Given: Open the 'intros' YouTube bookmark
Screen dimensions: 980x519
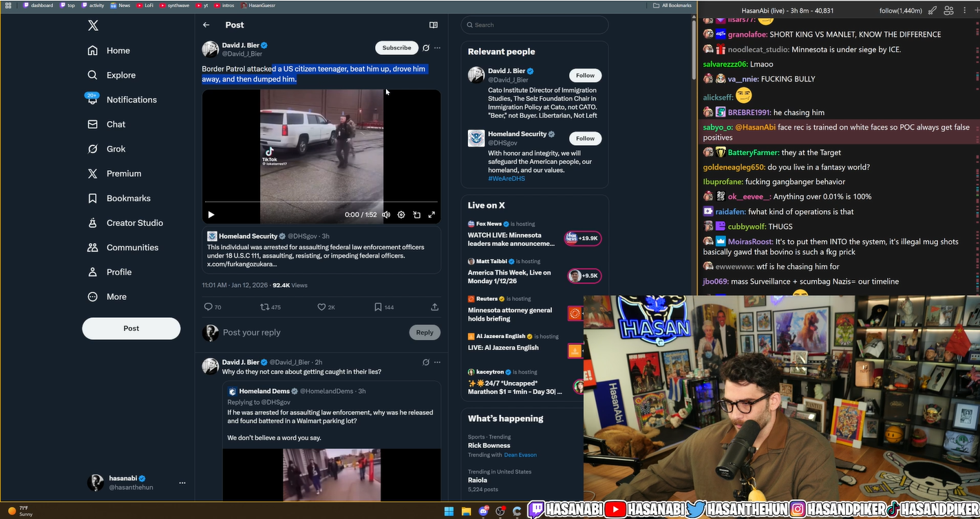Looking at the screenshot, I should pos(224,5).
